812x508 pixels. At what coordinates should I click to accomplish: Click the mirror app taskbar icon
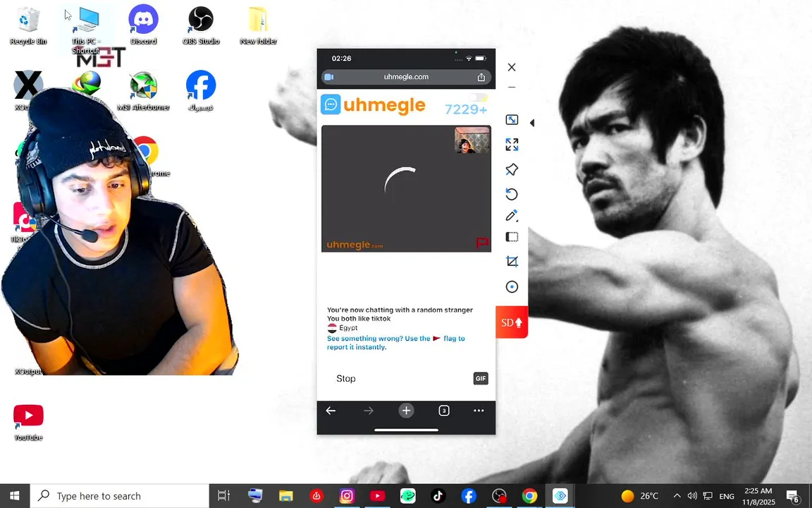pos(560,496)
